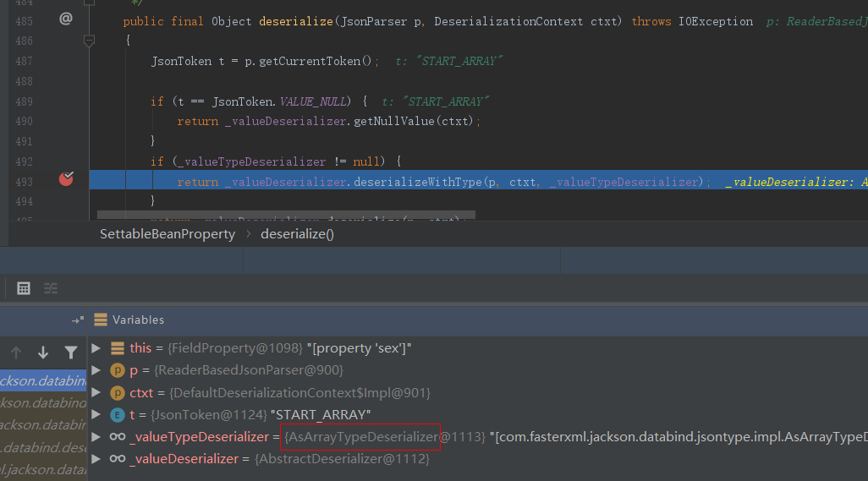Click the next frame down arrow
The width and height of the screenshot is (868, 481).
(x=43, y=353)
